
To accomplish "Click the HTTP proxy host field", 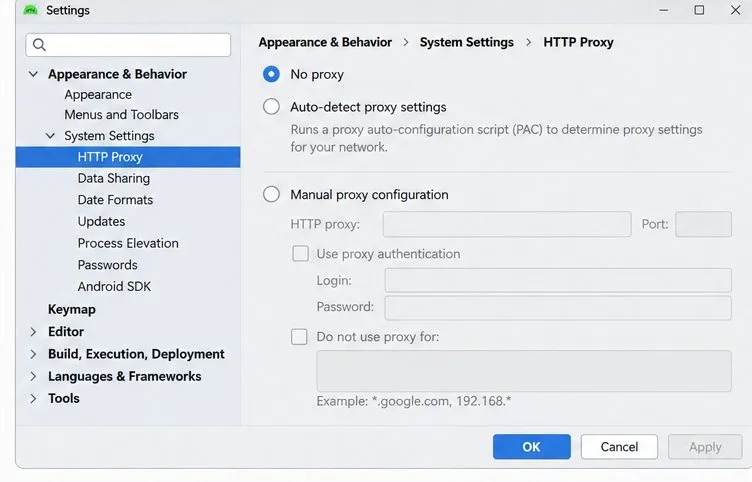I will 507,224.
